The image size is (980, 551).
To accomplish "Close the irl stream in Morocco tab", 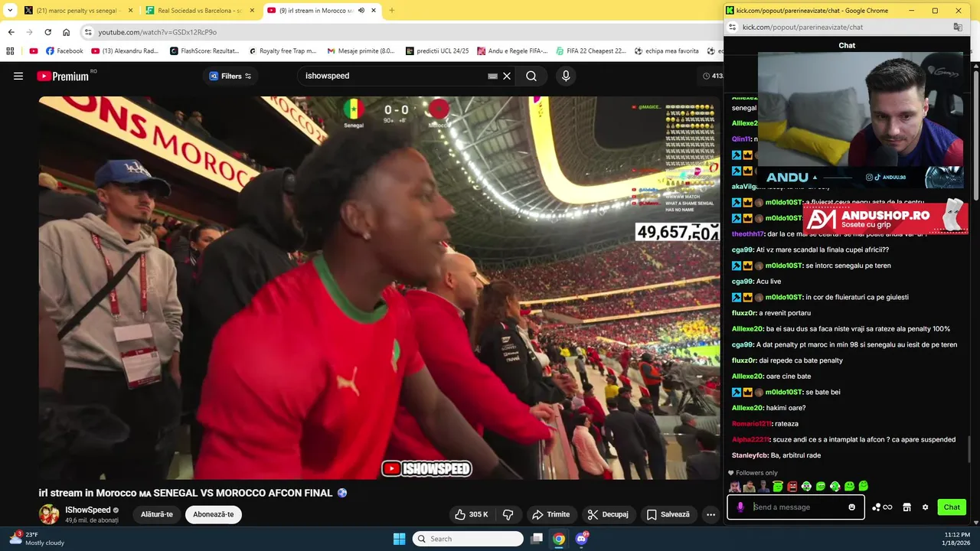I will tap(374, 11).
